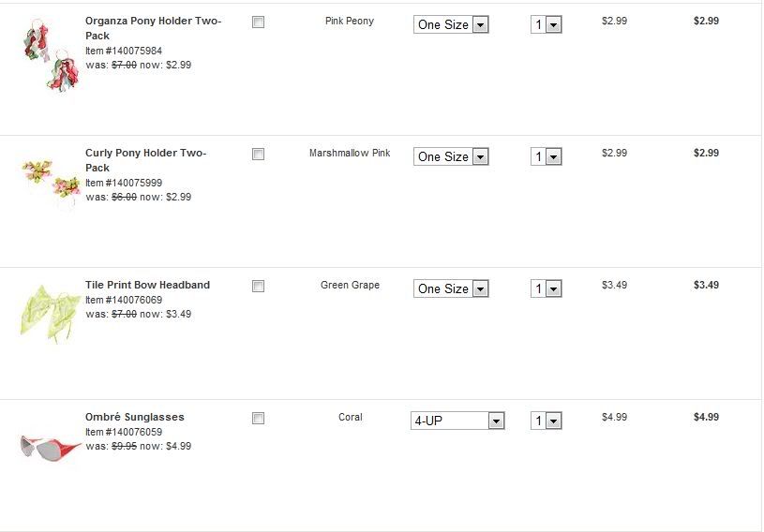Image resolution: width=764 pixels, height=532 pixels.
Task: Click the Tile Print Bow Headband image
Action: pyautogui.click(x=50, y=311)
